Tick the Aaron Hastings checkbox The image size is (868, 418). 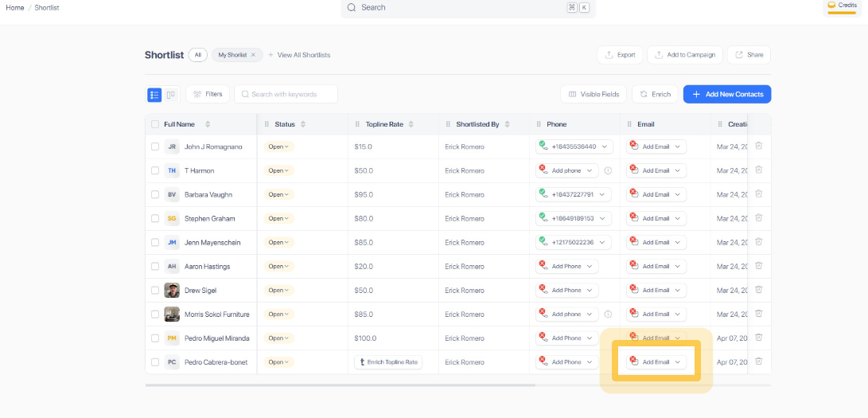coord(155,266)
